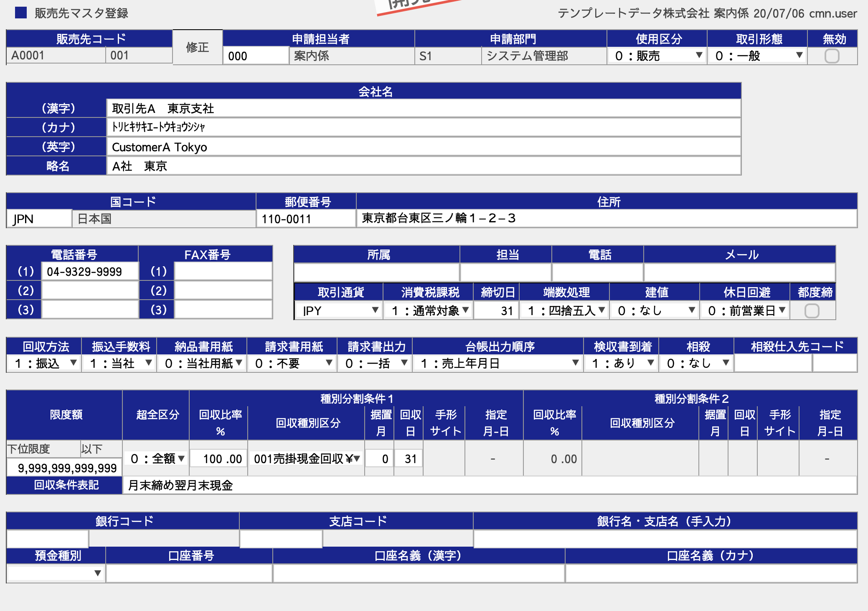Click the 販売先コード value A0001
Viewport: 868px width, 611px height.
point(28,55)
